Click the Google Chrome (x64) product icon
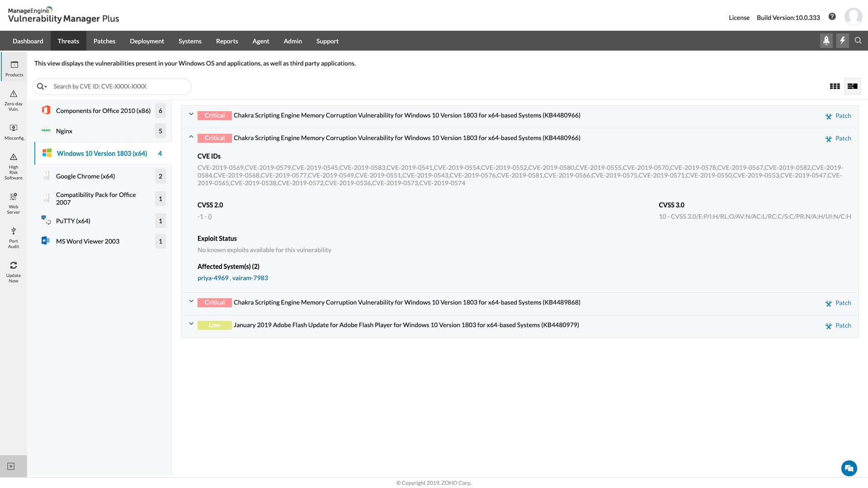This screenshot has width=868, height=488. (46, 176)
